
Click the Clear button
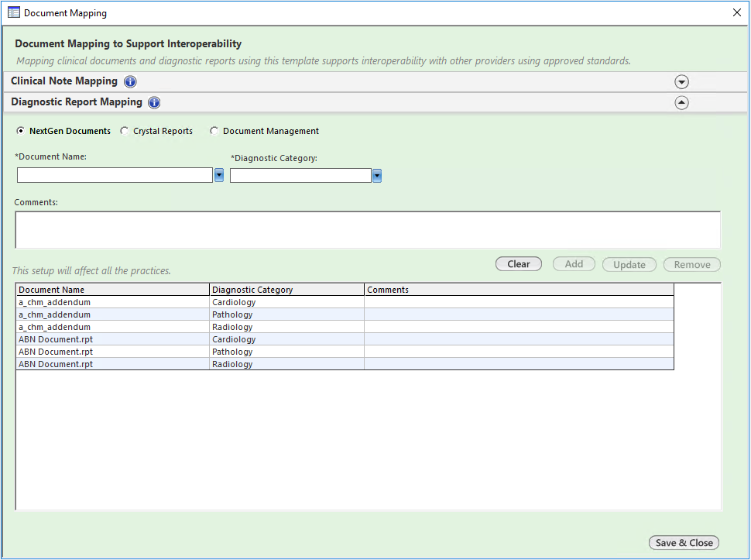click(x=519, y=264)
